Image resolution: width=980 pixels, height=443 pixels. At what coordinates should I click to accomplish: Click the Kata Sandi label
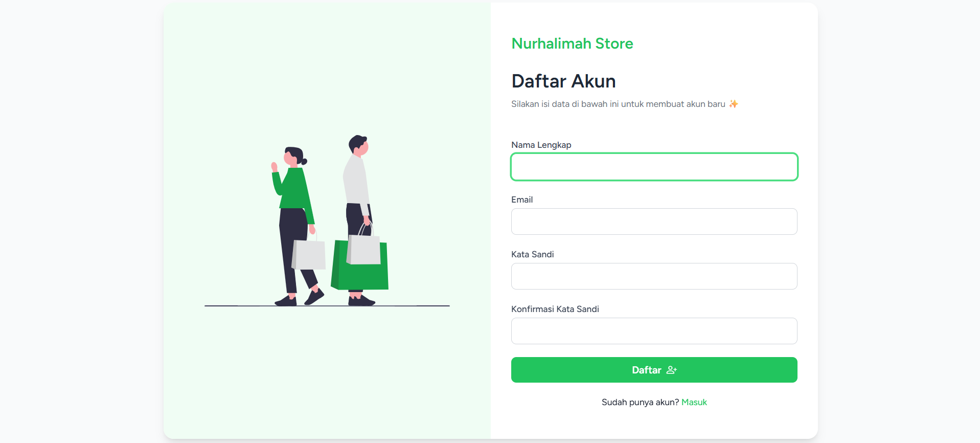tap(533, 254)
